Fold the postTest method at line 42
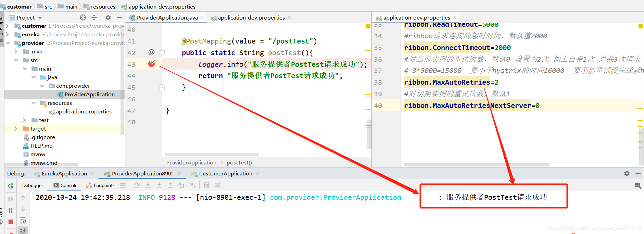Screen dimensions: 644x234 (x=162, y=53)
